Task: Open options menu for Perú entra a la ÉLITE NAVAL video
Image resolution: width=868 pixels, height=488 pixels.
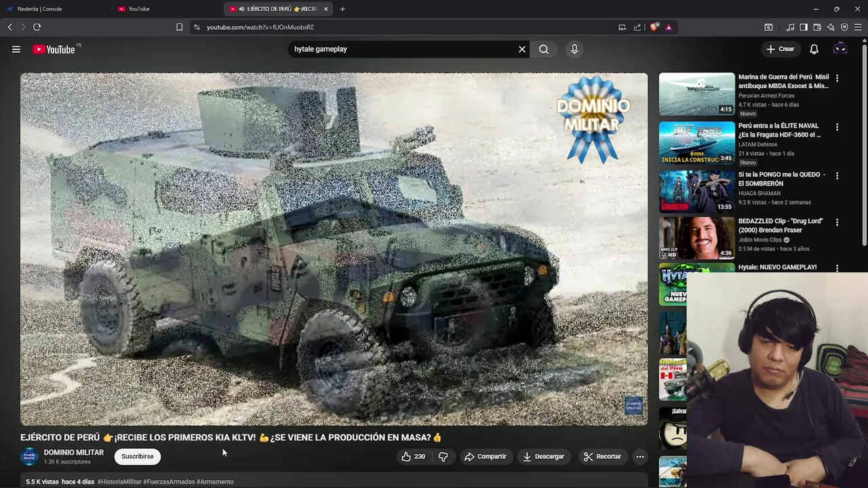Action: click(837, 127)
